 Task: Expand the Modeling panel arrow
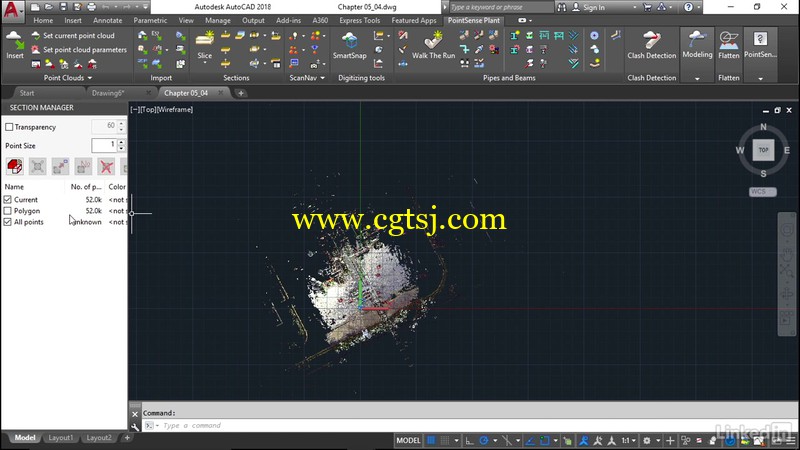(x=697, y=79)
